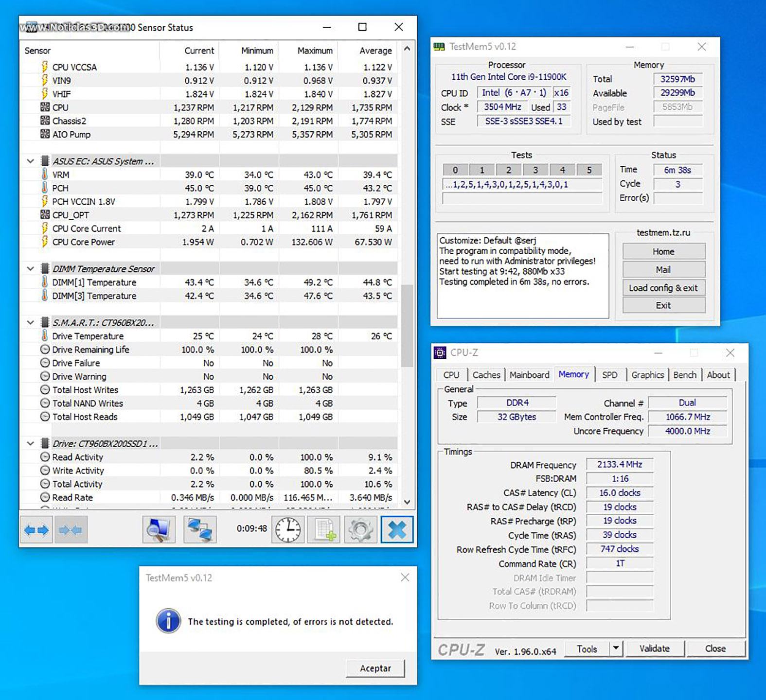Click the VRM thermometer icon

pyautogui.click(x=45, y=174)
